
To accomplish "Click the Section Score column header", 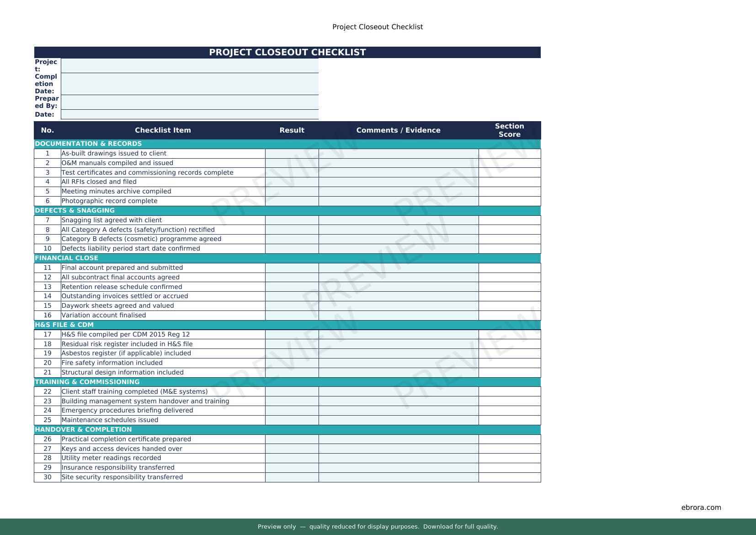I will point(509,130).
